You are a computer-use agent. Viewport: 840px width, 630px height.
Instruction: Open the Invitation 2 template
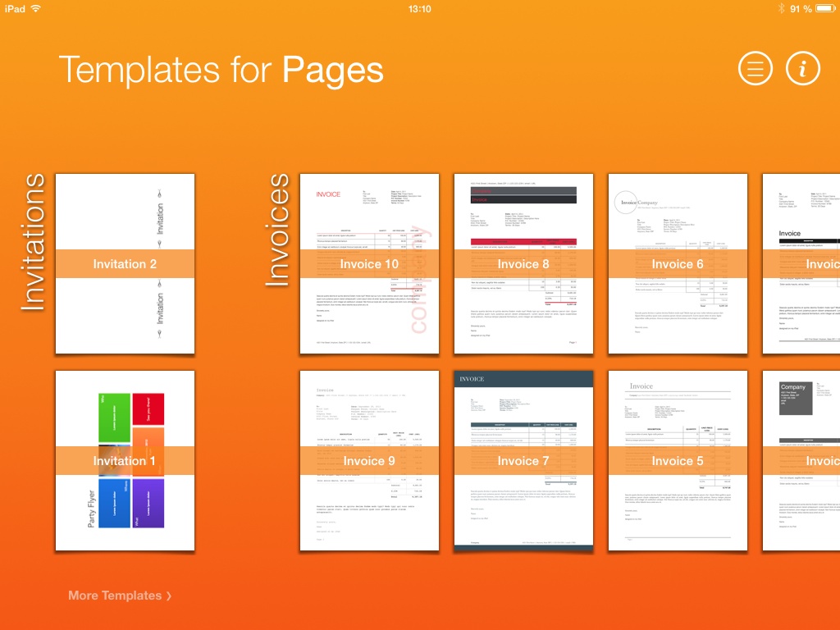(x=125, y=264)
